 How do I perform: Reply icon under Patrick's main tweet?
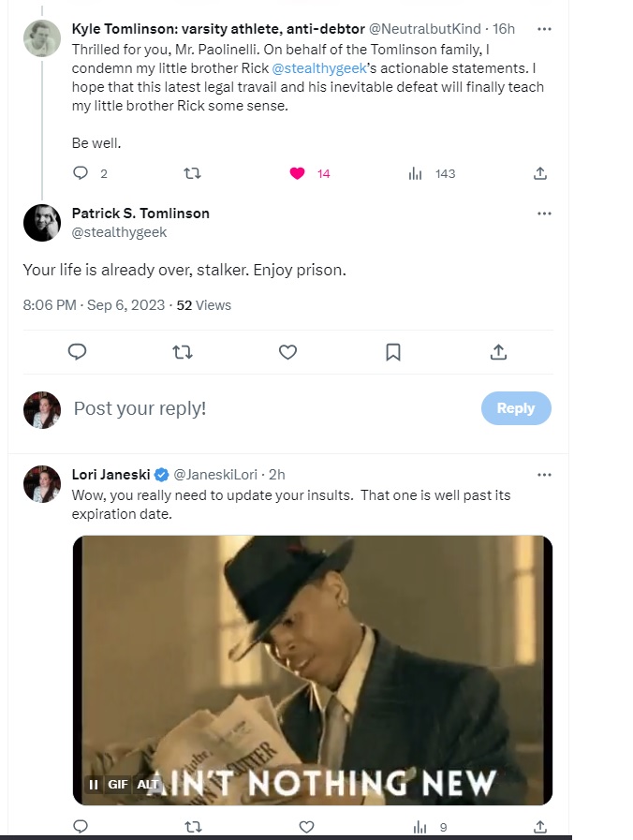tap(78, 352)
